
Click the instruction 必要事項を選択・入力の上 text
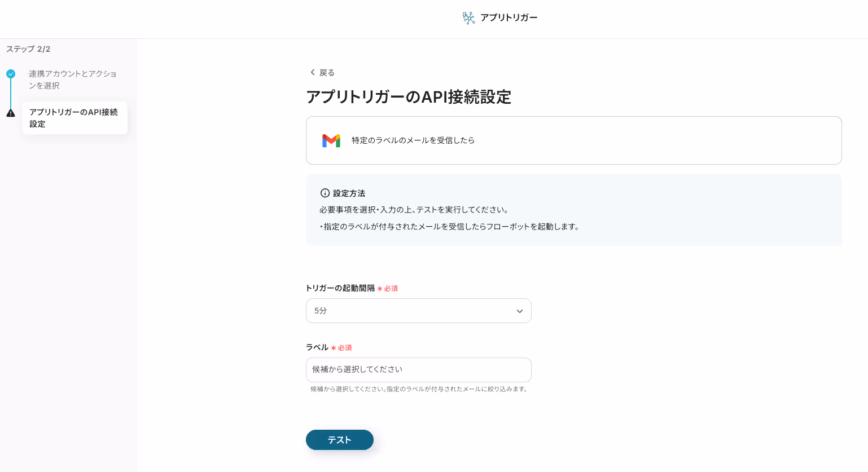[415, 210]
